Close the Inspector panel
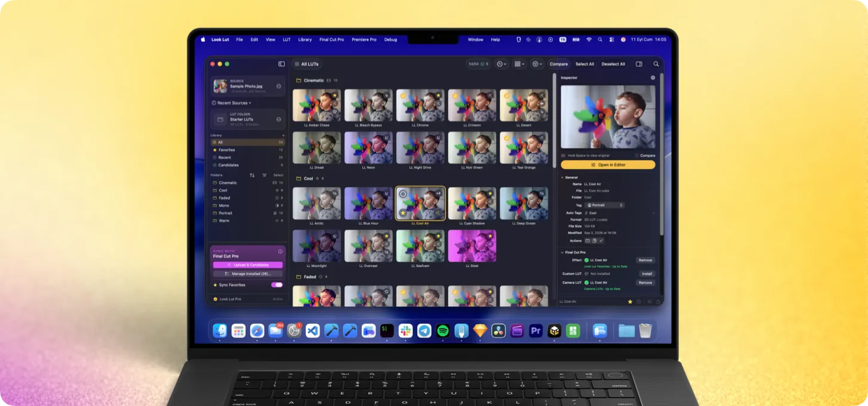This screenshot has height=406, width=868. tap(652, 78)
